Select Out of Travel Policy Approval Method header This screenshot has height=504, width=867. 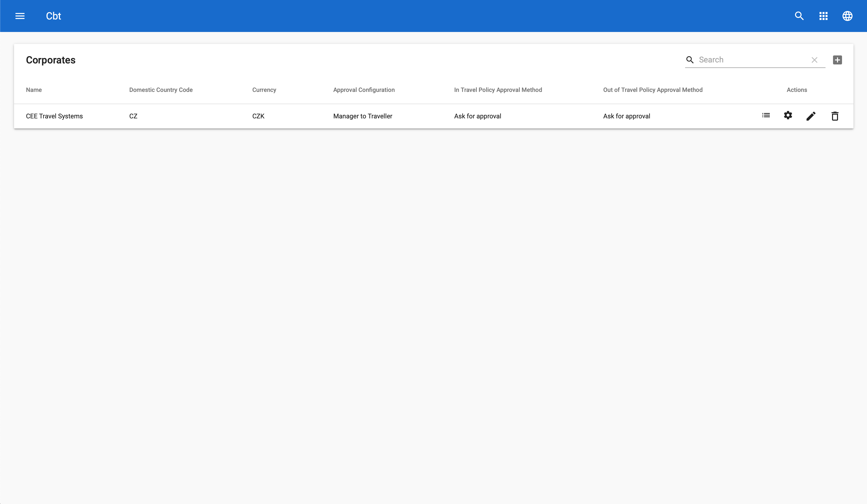[x=653, y=90]
